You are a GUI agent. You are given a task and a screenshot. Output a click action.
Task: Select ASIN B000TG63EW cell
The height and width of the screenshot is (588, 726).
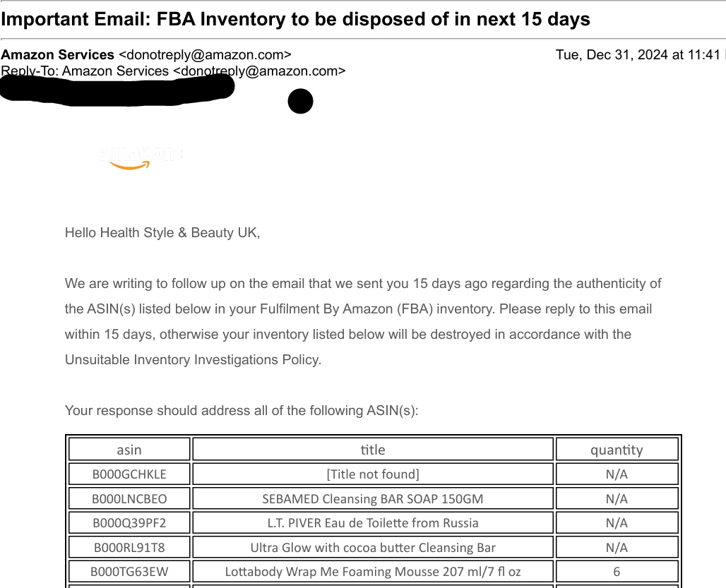(129, 571)
